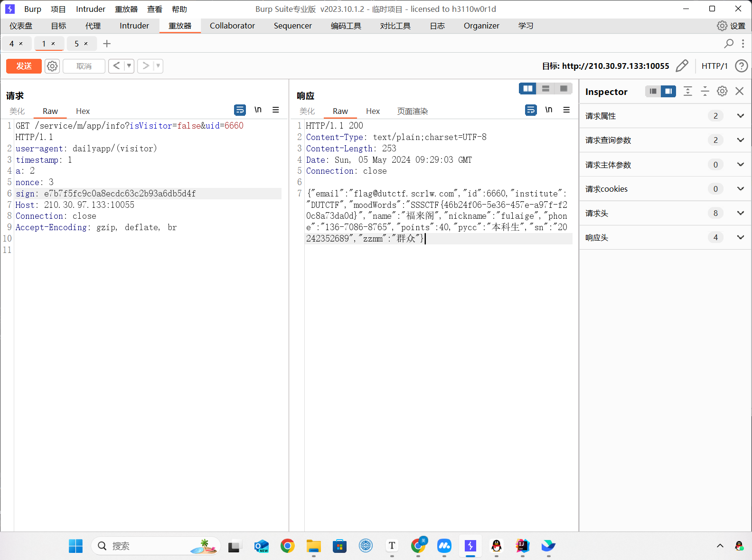
Task: Expand the 请求查询参数 section in Inspector
Action: pyautogui.click(x=740, y=140)
